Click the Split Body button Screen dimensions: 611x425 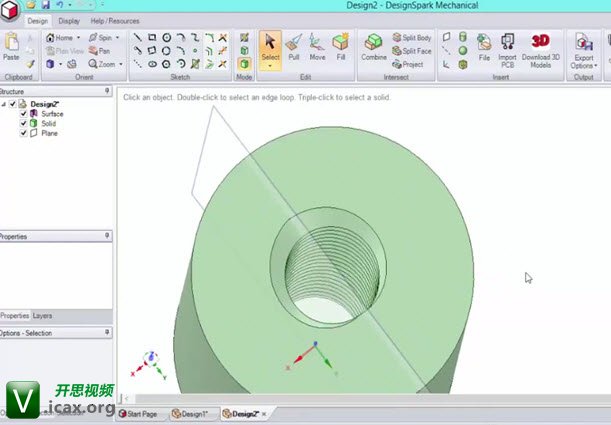pos(411,37)
